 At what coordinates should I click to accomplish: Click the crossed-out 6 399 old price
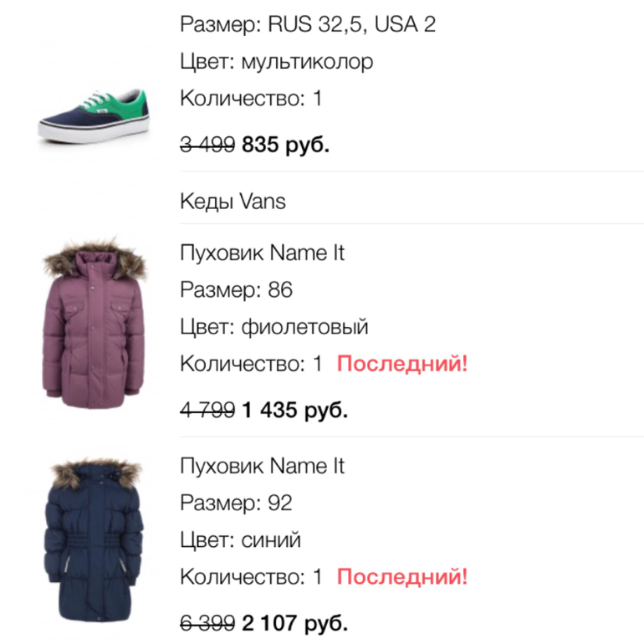tap(207, 623)
